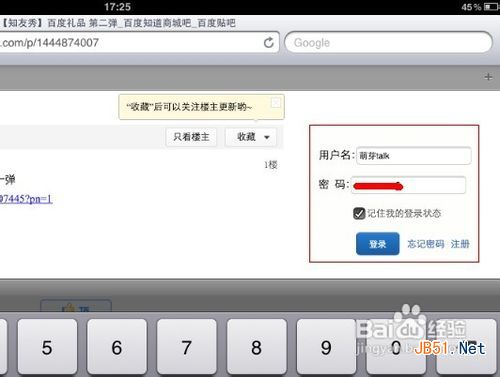The image size is (500, 377).
Task: Tap the 0 key on the keyboard
Action: 396,347
